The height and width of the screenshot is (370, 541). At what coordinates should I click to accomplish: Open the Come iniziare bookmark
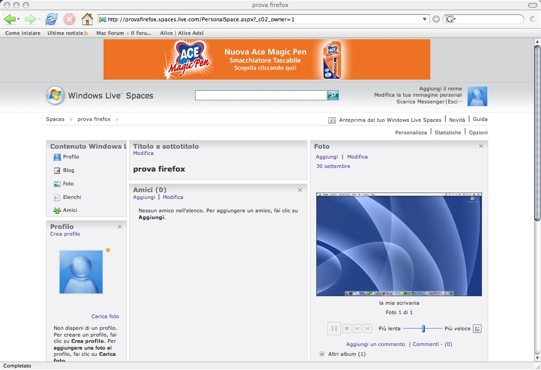[x=23, y=33]
